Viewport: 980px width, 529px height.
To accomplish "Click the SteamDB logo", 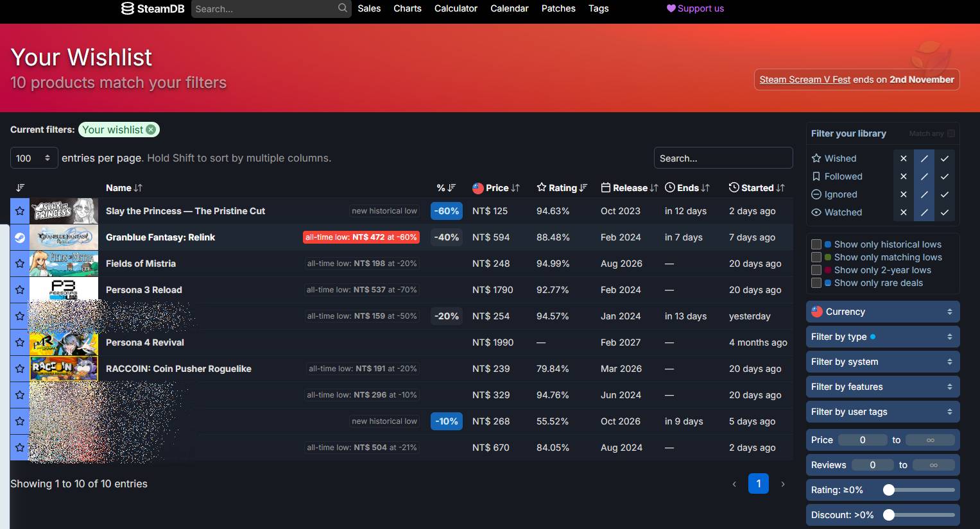I will pyautogui.click(x=153, y=8).
